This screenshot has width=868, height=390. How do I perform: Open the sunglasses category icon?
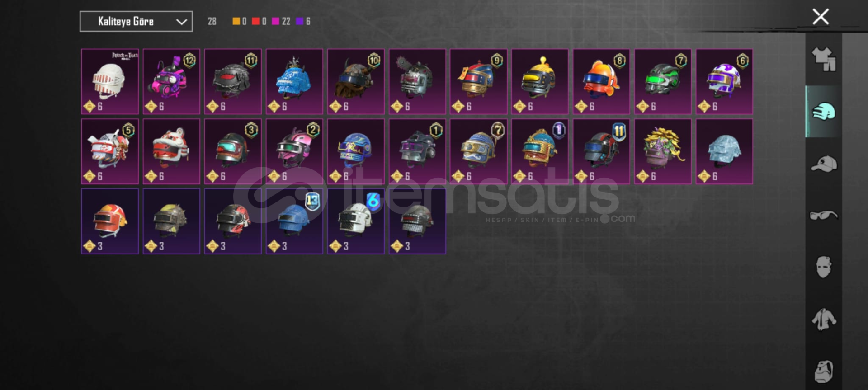pyautogui.click(x=824, y=216)
